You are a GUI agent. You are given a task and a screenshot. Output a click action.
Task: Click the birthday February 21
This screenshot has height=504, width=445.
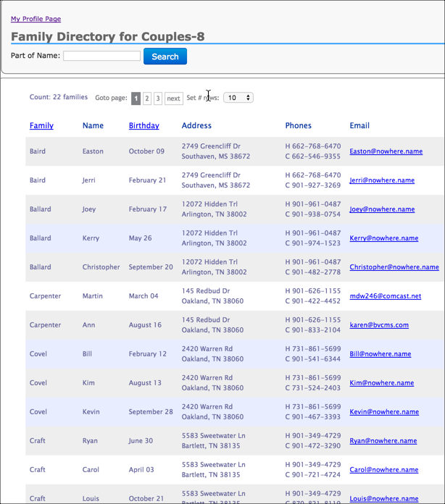[147, 180]
